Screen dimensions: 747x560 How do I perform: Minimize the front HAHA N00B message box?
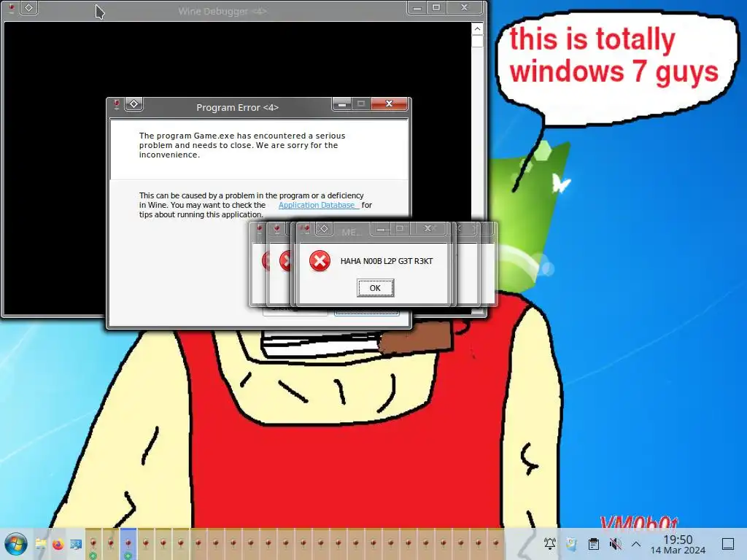click(x=380, y=229)
